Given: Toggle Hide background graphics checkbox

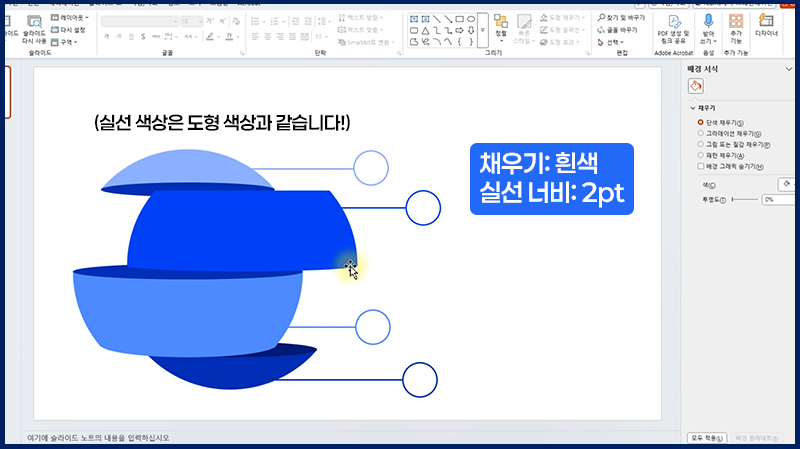Looking at the screenshot, I should (x=701, y=166).
